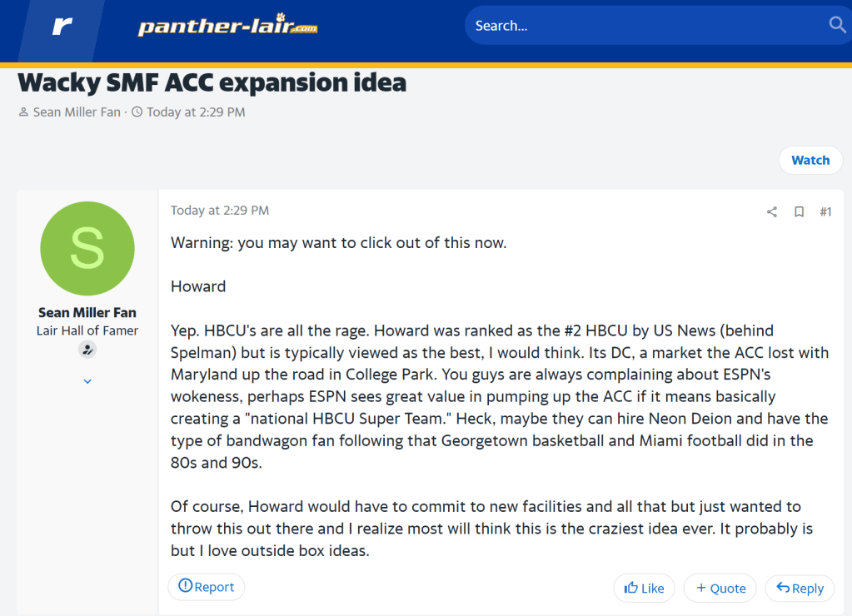The height and width of the screenshot is (616, 852).
Task: Like the post by Sean Miller Fan
Action: tap(644, 588)
